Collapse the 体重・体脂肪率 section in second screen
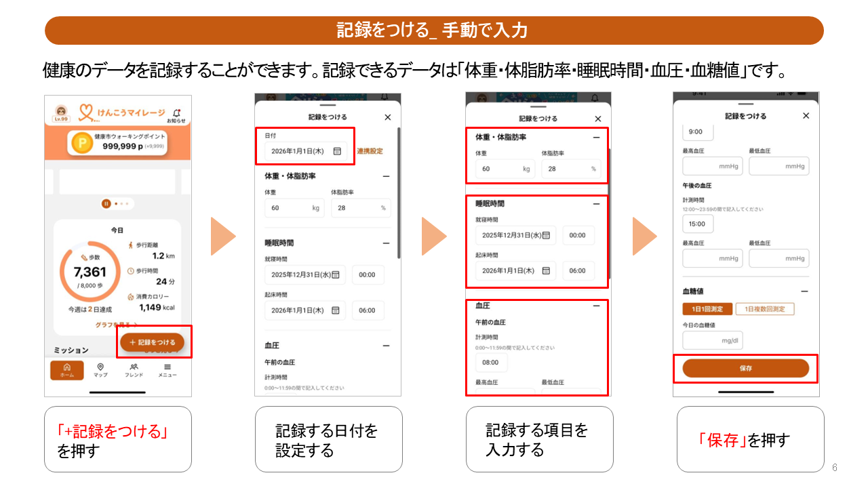 coord(386,176)
